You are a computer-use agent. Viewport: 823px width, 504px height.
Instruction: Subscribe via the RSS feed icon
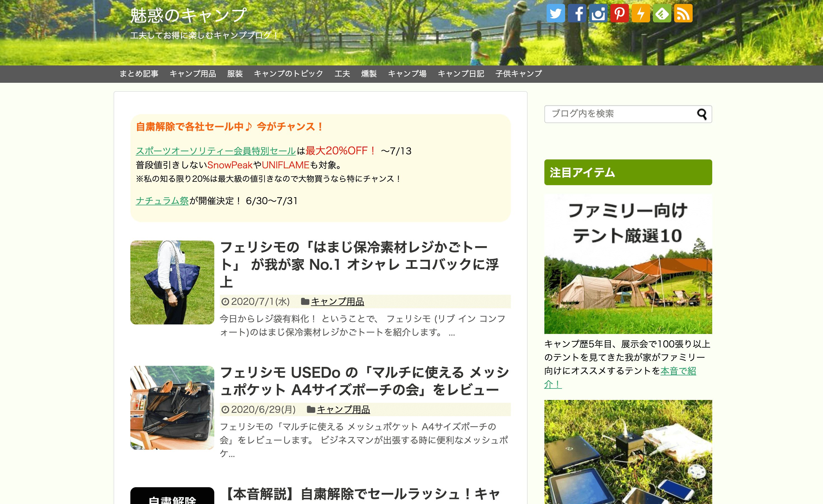(683, 13)
